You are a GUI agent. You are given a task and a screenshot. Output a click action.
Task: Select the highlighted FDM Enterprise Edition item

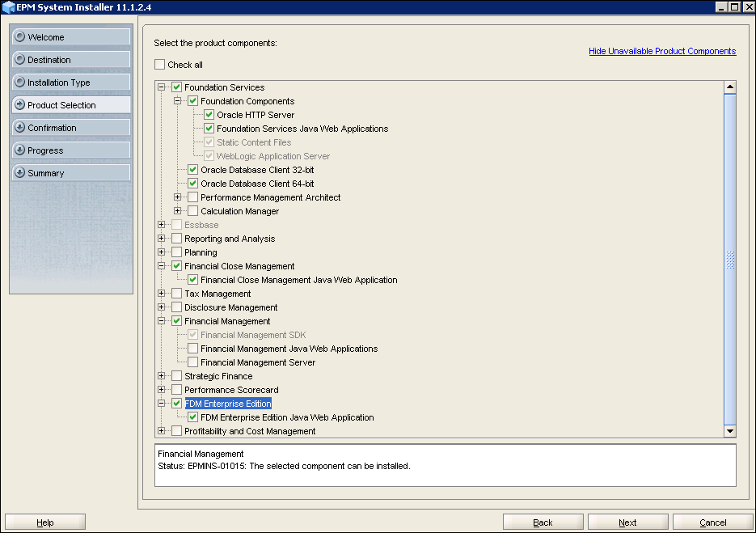[x=227, y=403]
